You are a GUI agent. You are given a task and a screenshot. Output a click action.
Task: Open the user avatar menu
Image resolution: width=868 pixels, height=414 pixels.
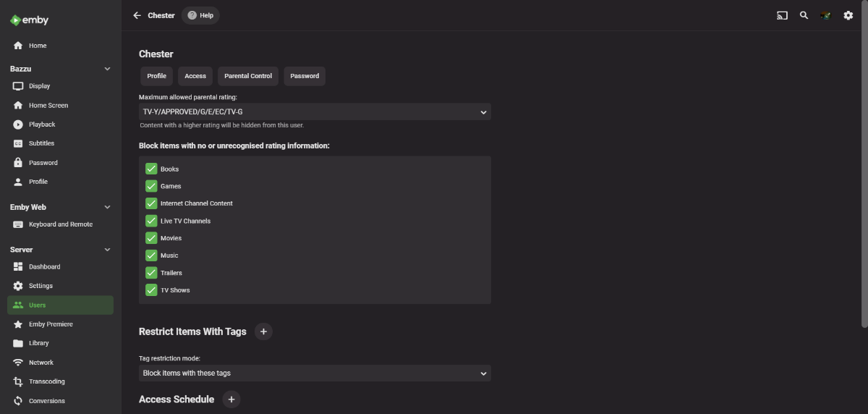tap(825, 15)
